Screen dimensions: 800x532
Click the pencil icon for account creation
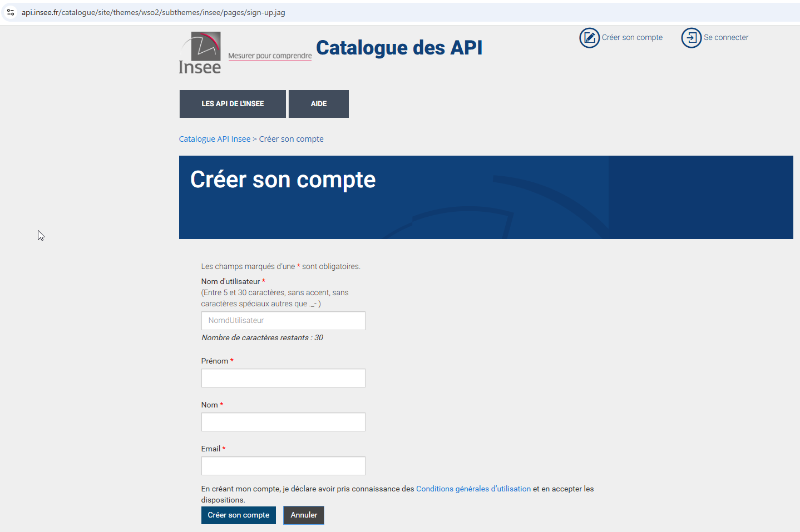coord(589,38)
